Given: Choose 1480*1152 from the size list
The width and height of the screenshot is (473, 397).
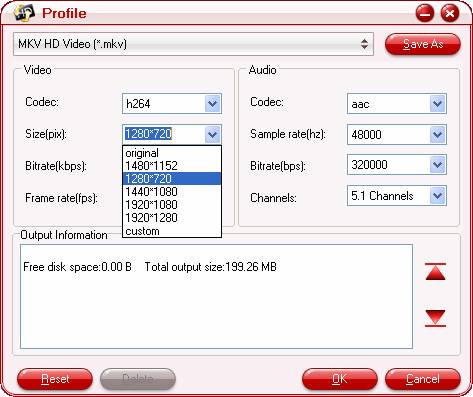Looking at the screenshot, I should tap(172, 166).
